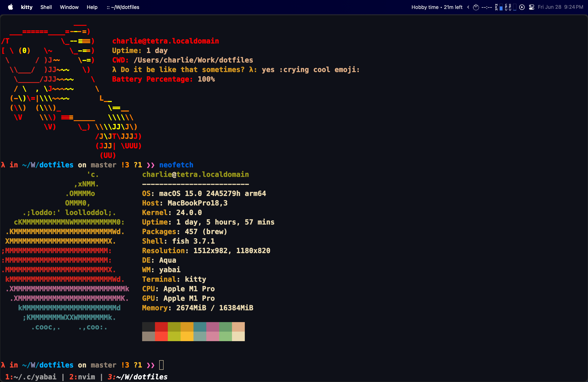The height and width of the screenshot is (382, 588).
Task: Click the tomato Pomodoro timer icon
Action: [x=476, y=7]
